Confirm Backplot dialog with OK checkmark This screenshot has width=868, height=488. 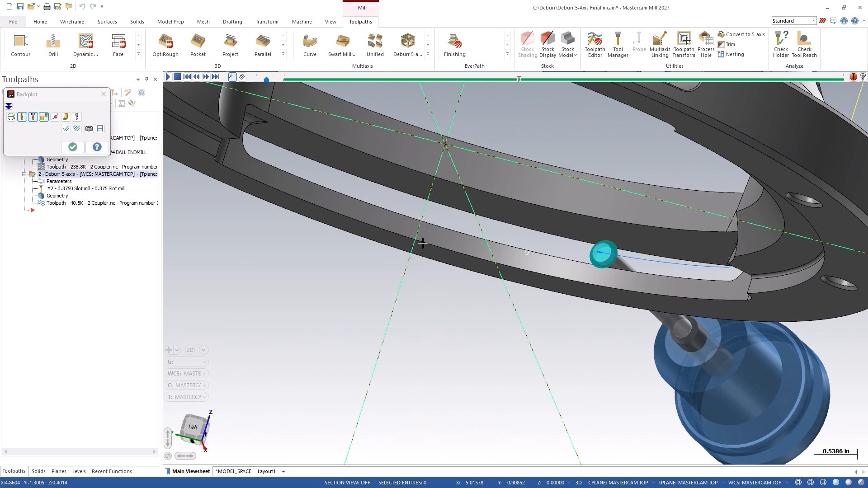[72, 147]
